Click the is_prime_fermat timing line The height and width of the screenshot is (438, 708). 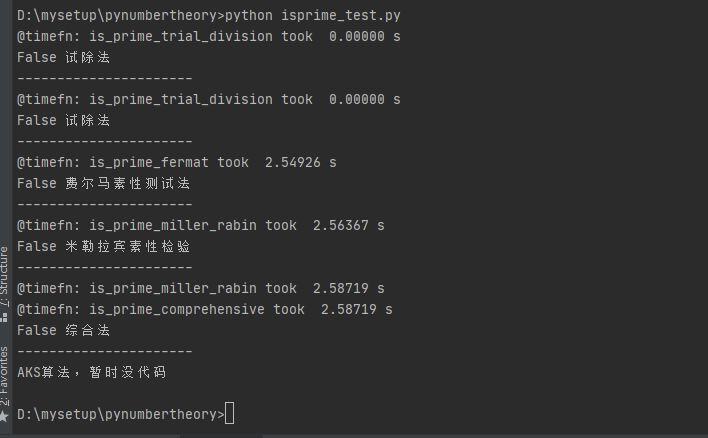click(177, 162)
